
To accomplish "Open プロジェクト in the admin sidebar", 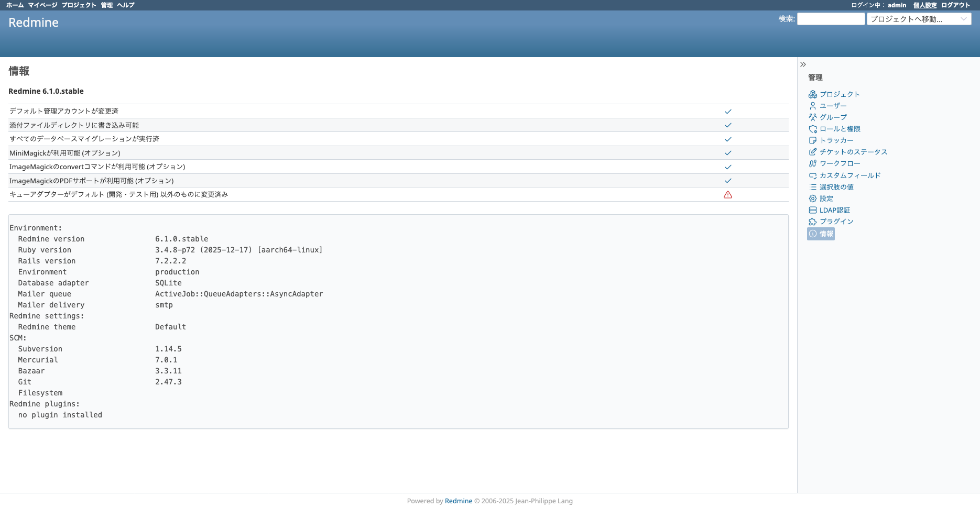I will [x=840, y=94].
